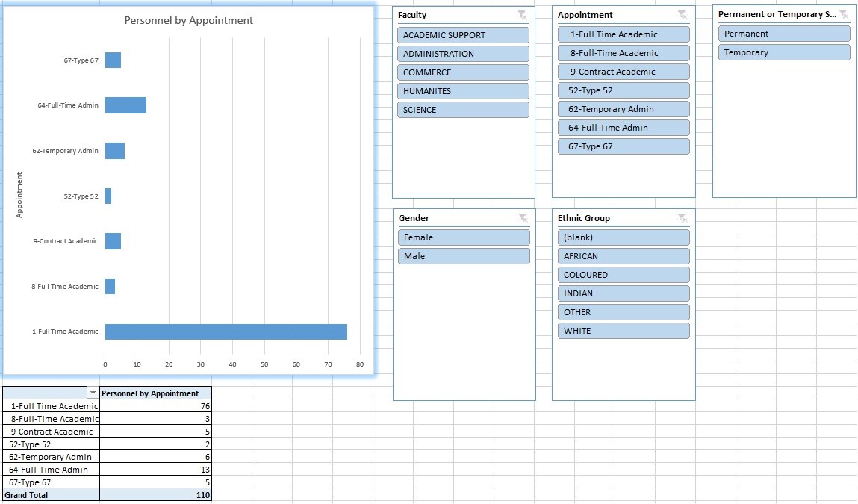The height and width of the screenshot is (504, 858).
Task: Select the (blank) ethnic group item
Action: [623, 237]
